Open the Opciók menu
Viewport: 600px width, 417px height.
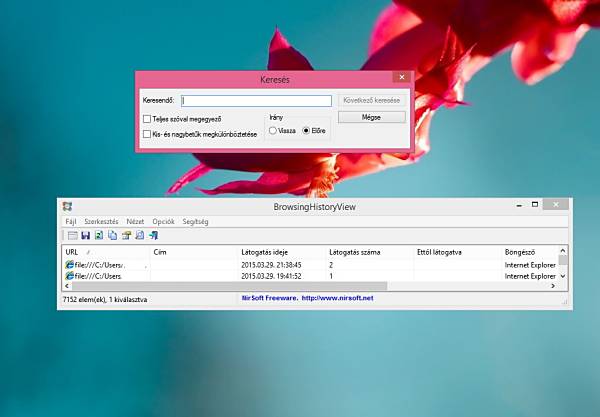[163, 222]
